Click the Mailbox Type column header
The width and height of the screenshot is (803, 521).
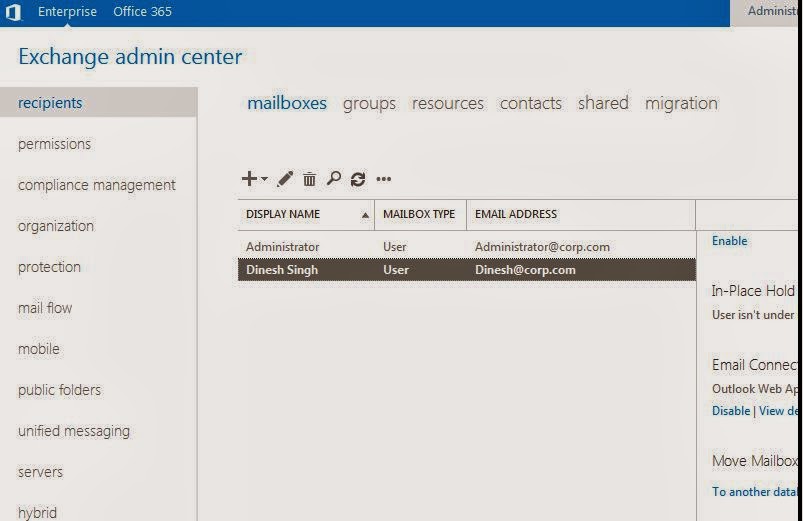coord(420,214)
